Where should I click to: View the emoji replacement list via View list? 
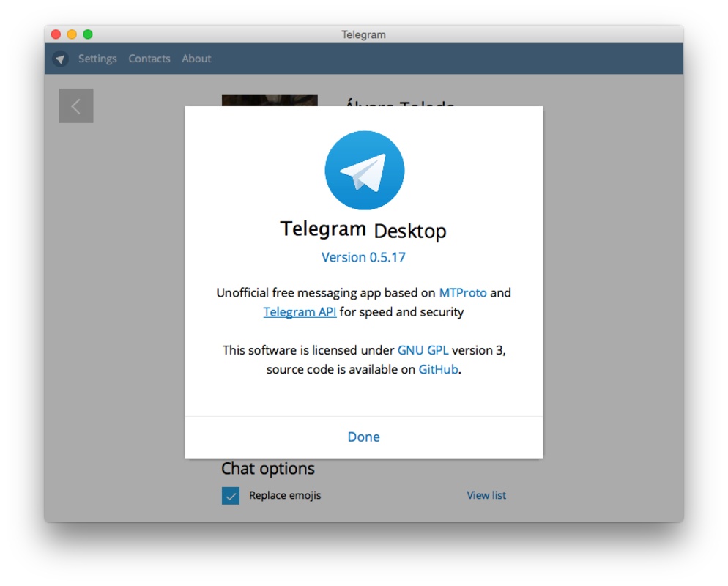tap(486, 495)
